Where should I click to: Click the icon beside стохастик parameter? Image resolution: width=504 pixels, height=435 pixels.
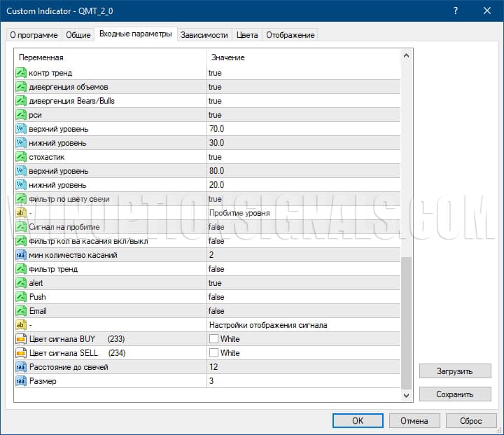(21, 157)
